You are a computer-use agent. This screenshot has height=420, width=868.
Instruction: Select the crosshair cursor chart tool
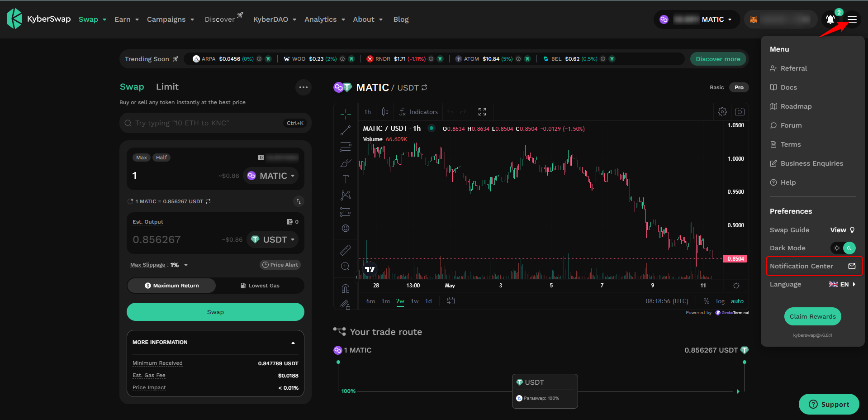tap(346, 114)
